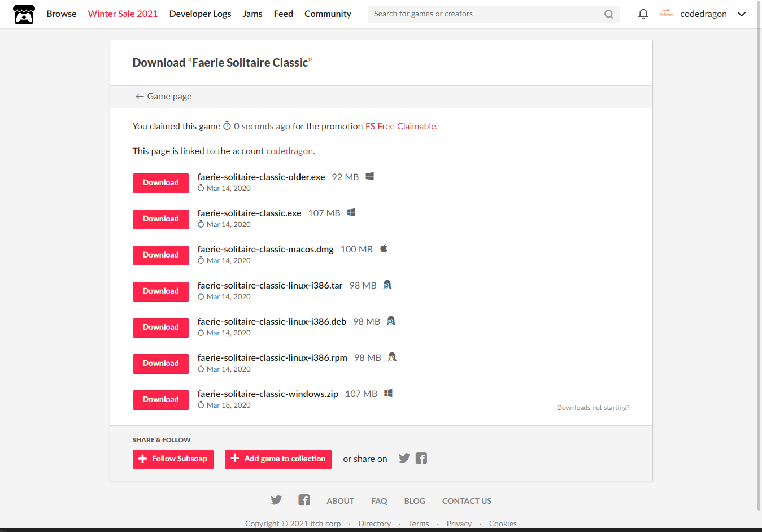Click the Windows icon beside classic-windows.zip

(x=388, y=393)
